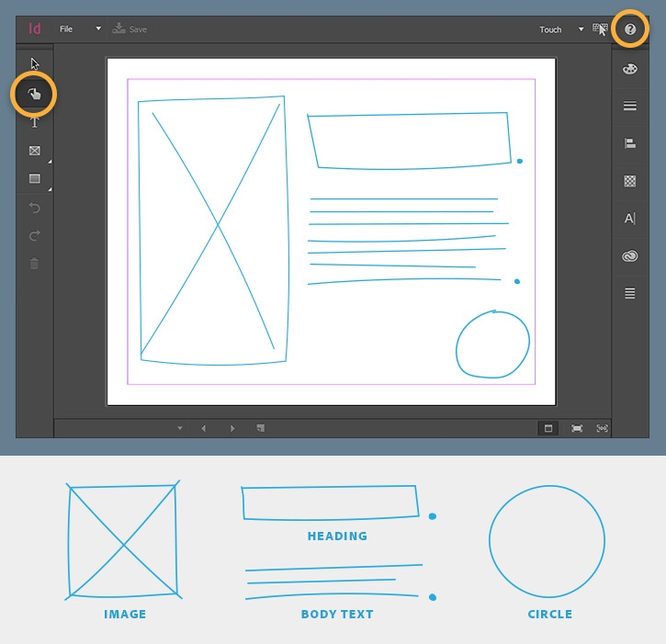Viewport: 666px width, 644px height.
Task: Click the IMAGE label
Action: tap(125, 615)
